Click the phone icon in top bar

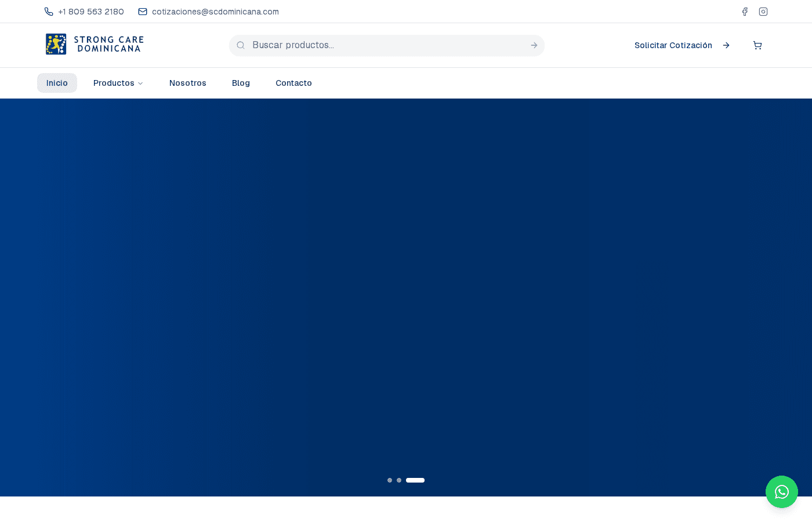point(49,12)
